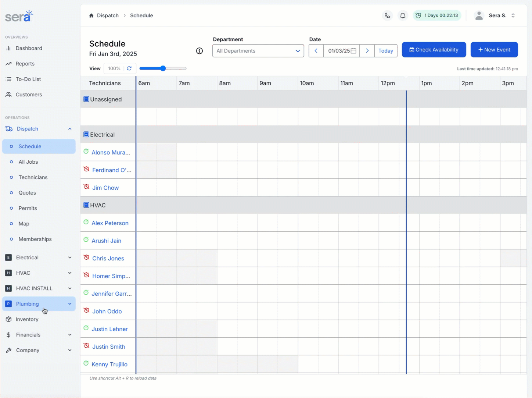
Task: Open Jennifer Garr... technician link
Action: pos(112,294)
